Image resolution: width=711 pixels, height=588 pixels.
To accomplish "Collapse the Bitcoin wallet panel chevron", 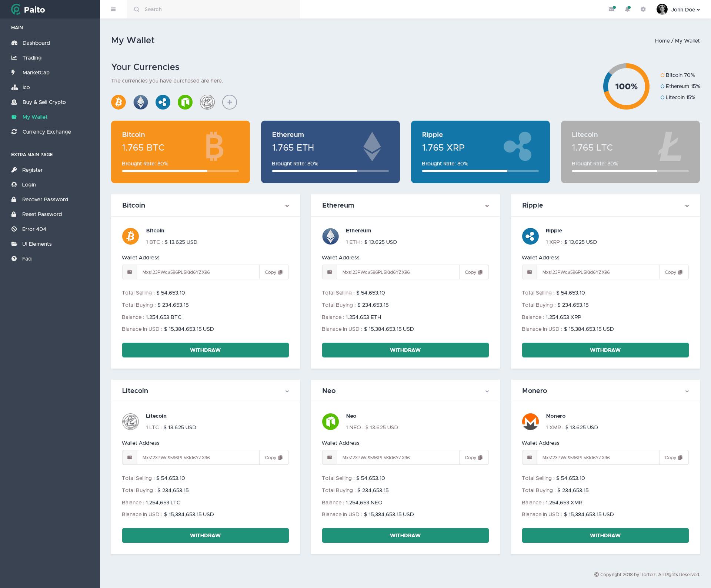I will (x=287, y=206).
